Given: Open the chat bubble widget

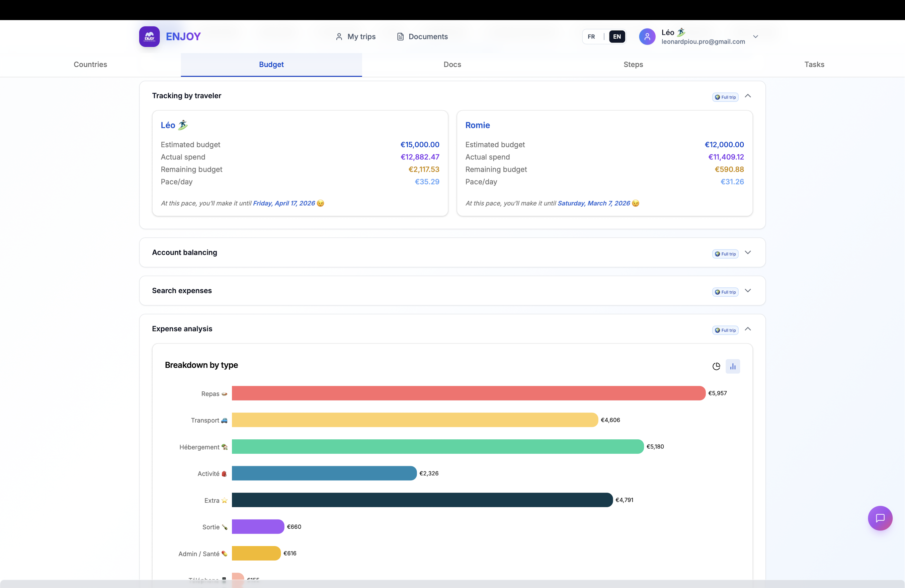Looking at the screenshot, I should pyautogui.click(x=880, y=518).
